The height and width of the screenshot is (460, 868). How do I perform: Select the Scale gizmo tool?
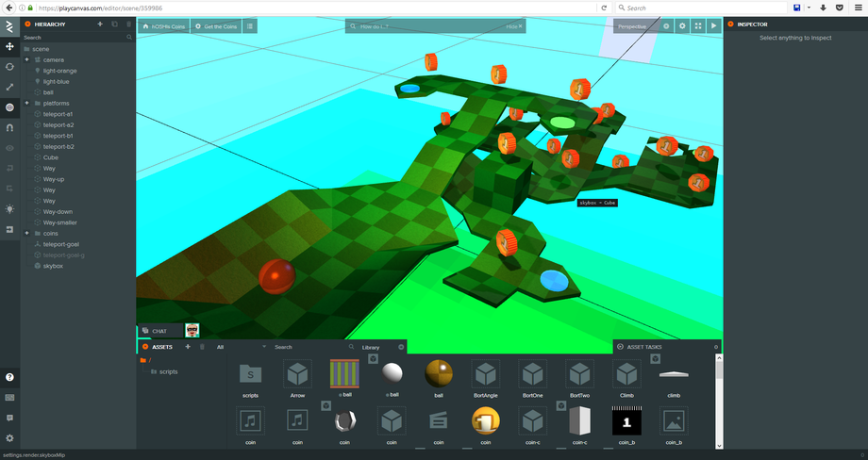[9, 87]
